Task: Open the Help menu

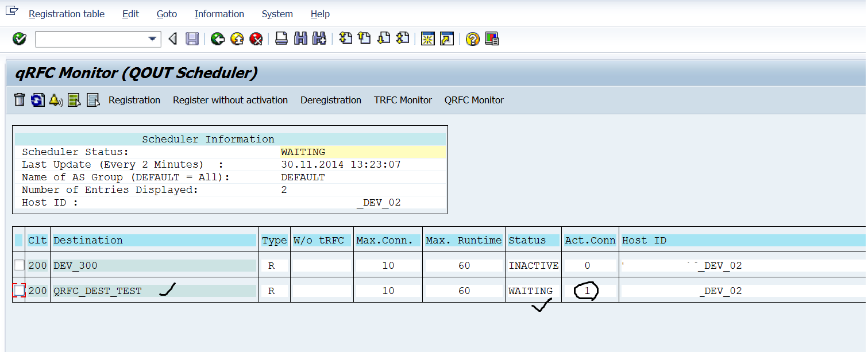Action: point(320,14)
